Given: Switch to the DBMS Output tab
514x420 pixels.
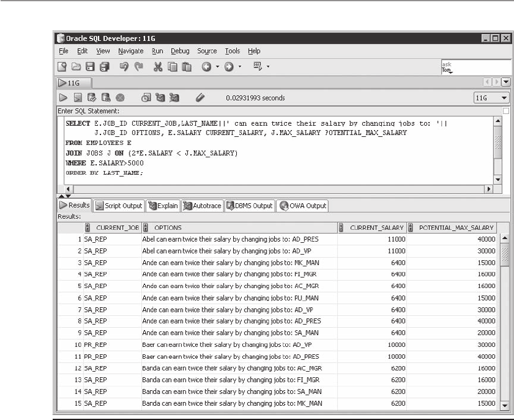Looking at the screenshot, I should coord(249,206).
